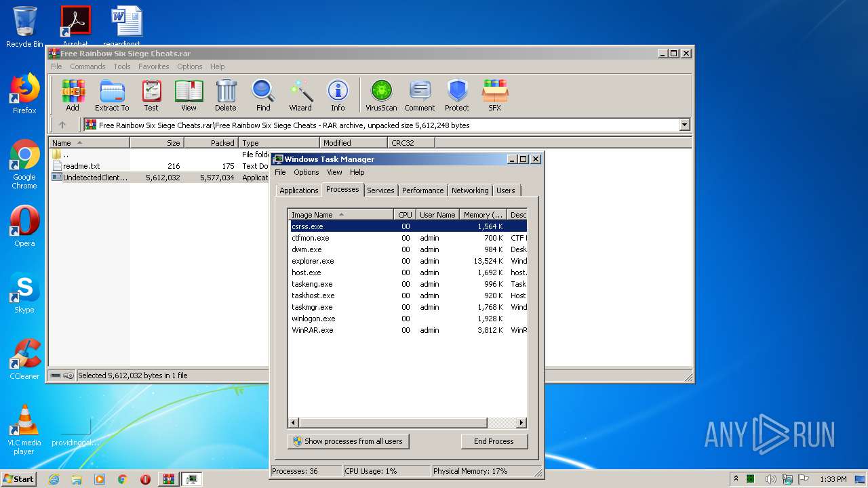
Task: Switch to the Performance tab
Action: pos(422,190)
